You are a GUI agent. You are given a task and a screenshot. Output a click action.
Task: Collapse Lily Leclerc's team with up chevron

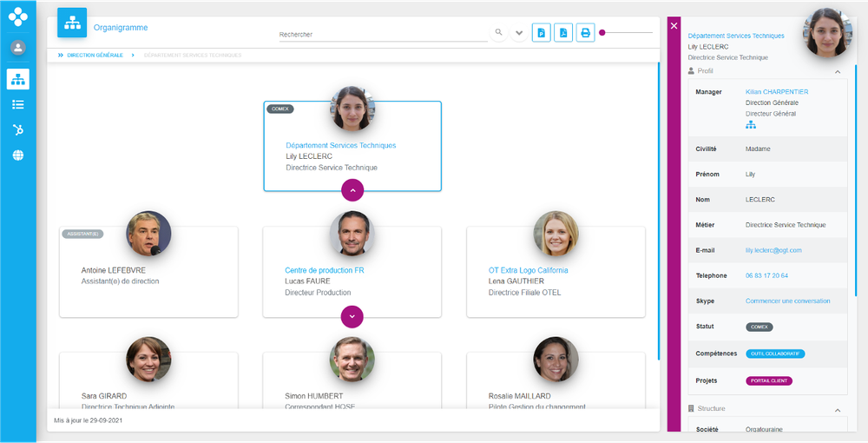tap(352, 190)
